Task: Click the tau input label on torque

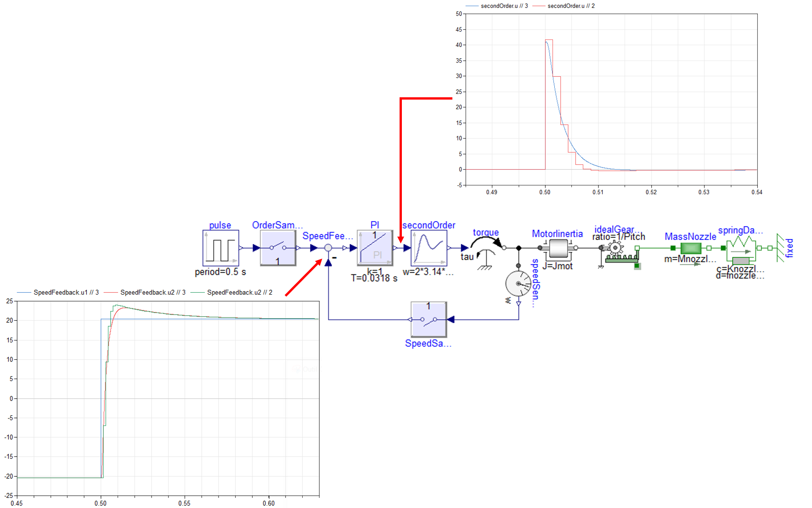Action: 467,257
